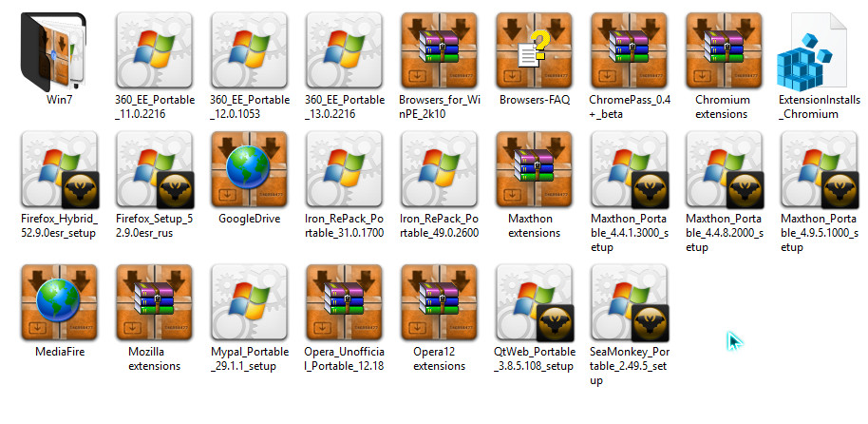Select the 360_EE_Portable_12.0.1053 installer
This screenshot has width=868, height=424.
(x=249, y=49)
